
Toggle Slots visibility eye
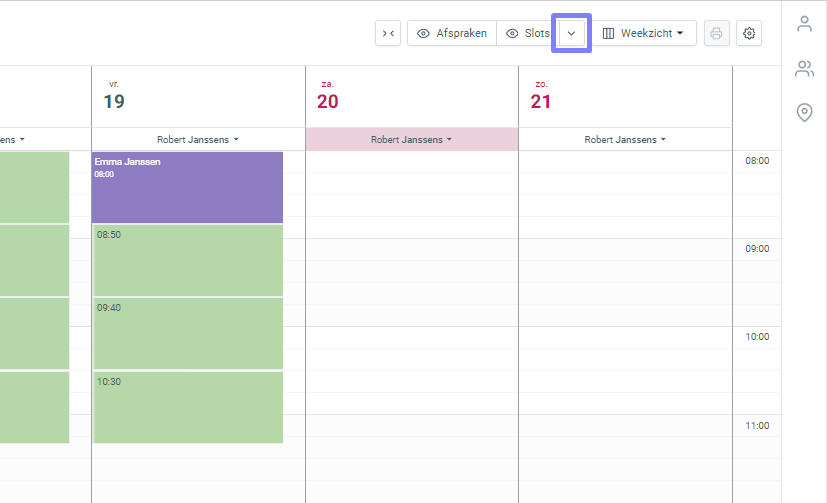512,34
